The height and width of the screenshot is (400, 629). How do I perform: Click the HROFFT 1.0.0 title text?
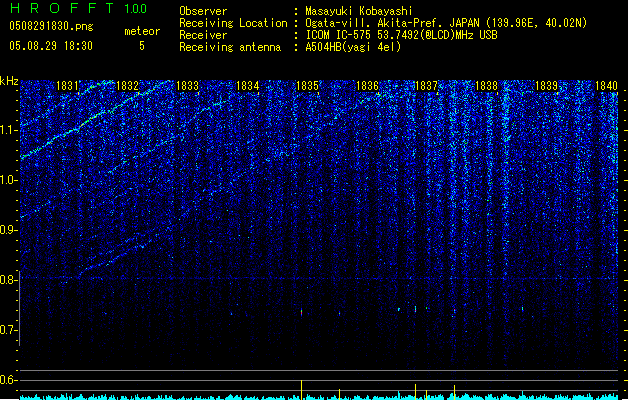(79, 8)
